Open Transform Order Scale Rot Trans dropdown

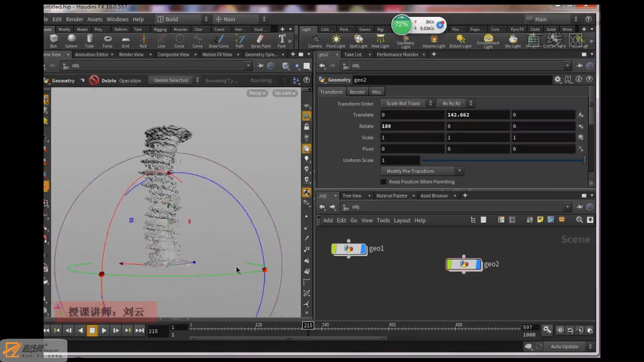[408, 103]
